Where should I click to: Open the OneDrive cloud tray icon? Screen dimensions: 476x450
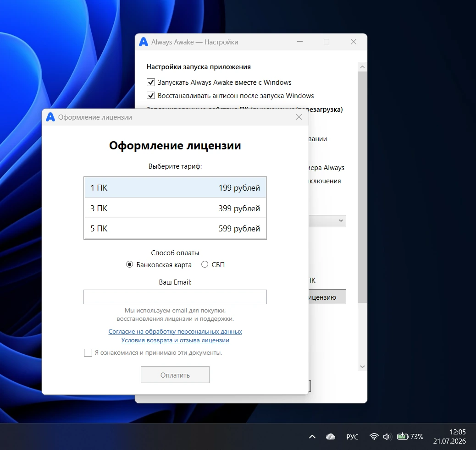pyautogui.click(x=331, y=437)
